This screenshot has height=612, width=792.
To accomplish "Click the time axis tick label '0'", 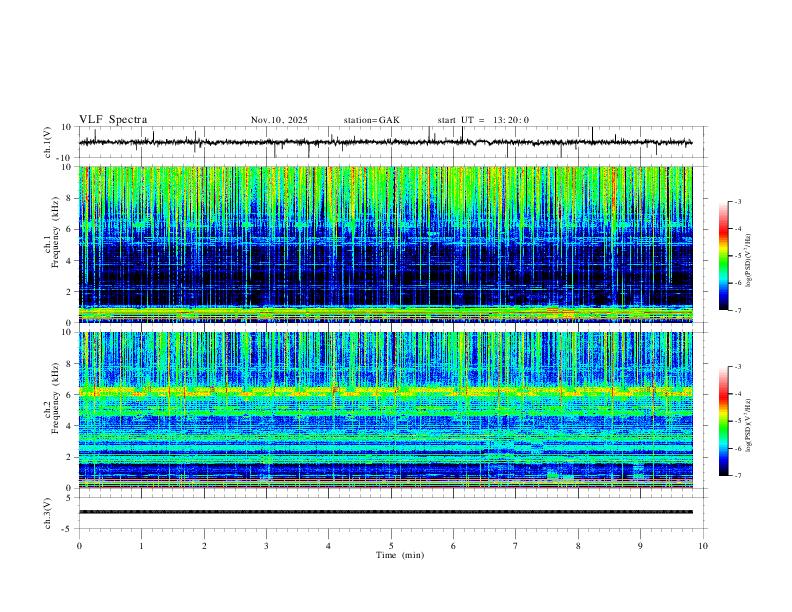I will [79, 546].
